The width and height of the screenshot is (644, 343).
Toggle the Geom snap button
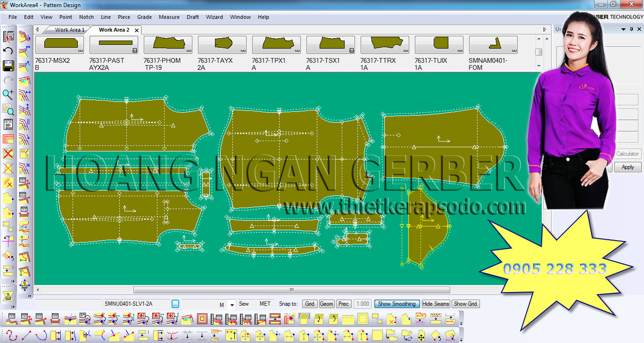[327, 304]
